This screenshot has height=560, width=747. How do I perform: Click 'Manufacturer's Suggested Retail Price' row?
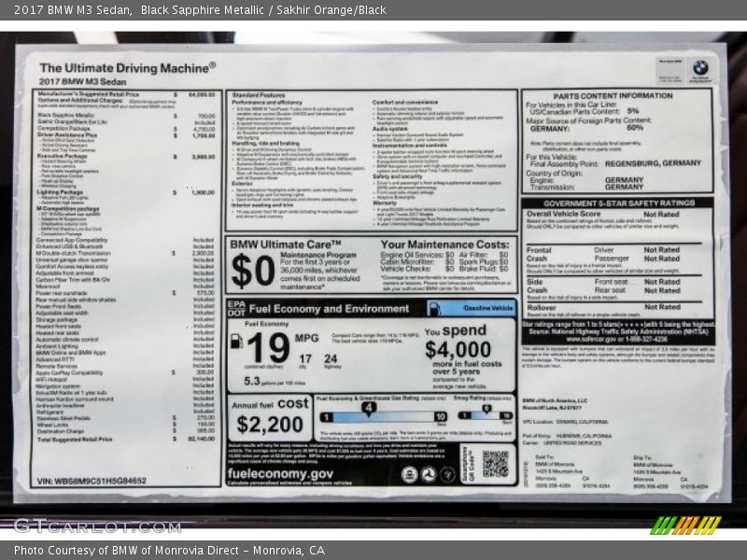click(x=126, y=94)
